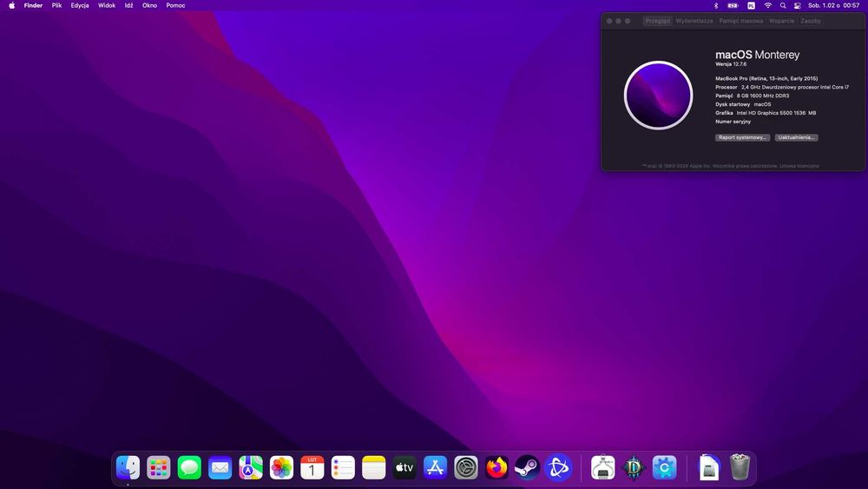
Task: Click the Raport systemowy button
Action: tap(742, 137)
